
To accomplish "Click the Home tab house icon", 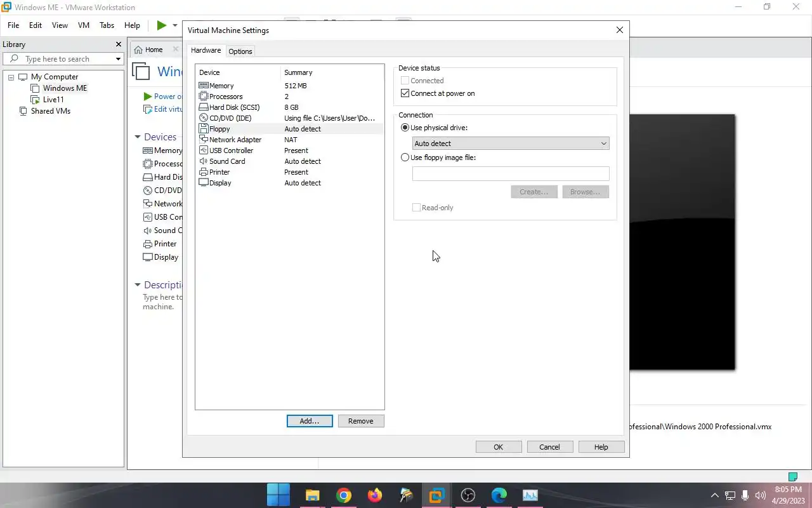I will 138,50.
